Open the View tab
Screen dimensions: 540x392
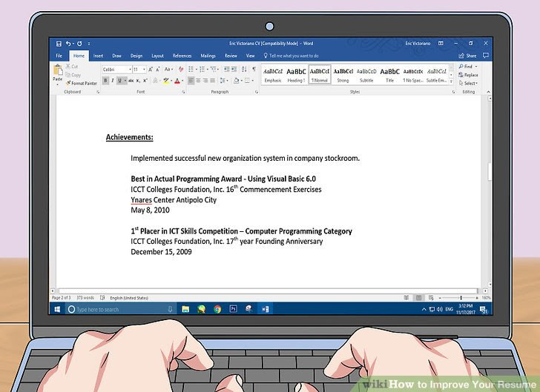[x=251, y=56]
